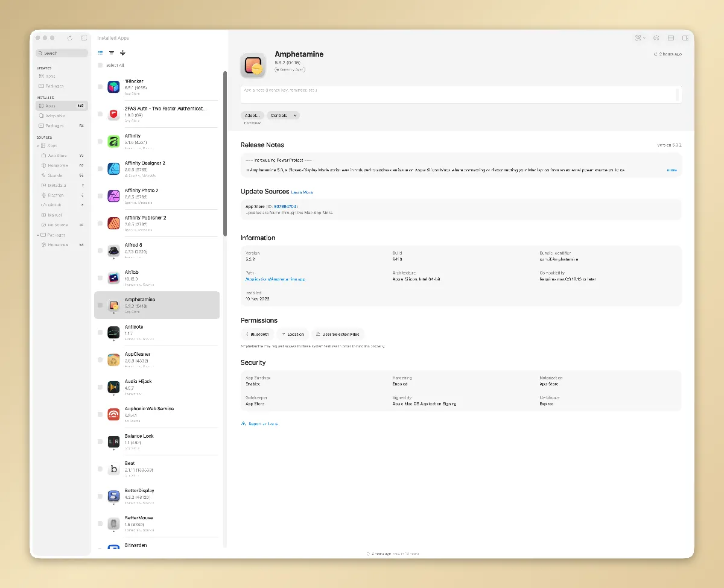Click the Add a note text field
724x588 pixels.
[x=459, y=94]
